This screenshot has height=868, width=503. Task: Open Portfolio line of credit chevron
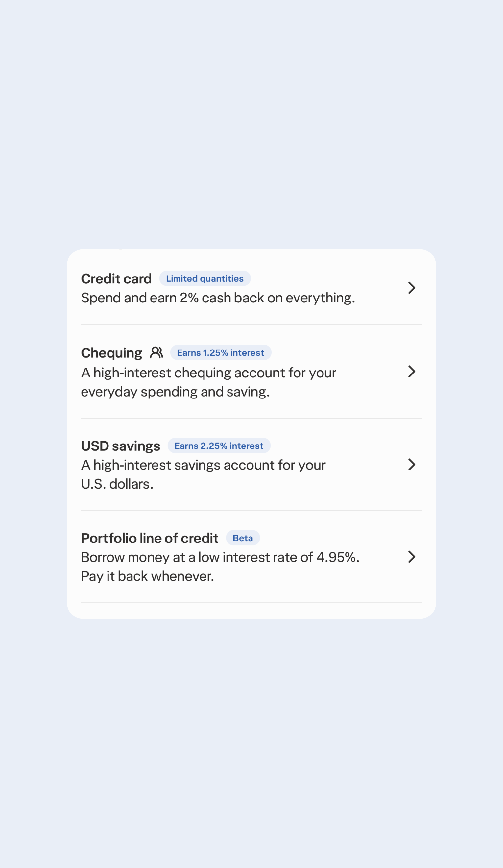411,557
